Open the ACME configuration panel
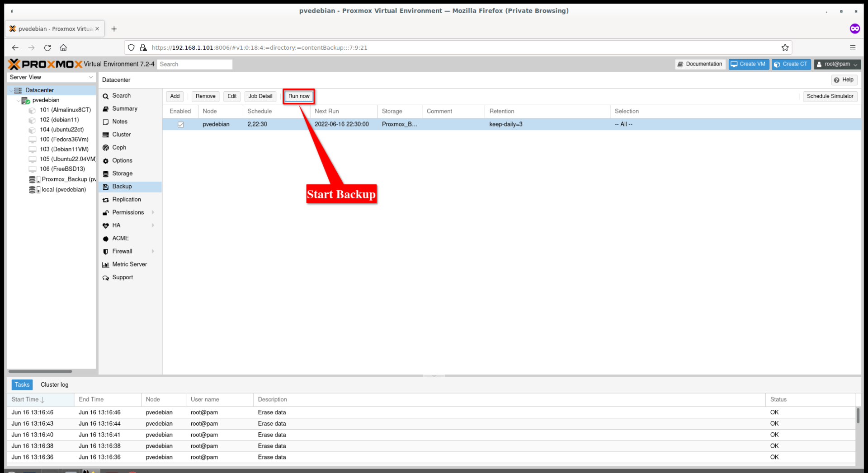 pyautogui.click(x=121, y=238)
